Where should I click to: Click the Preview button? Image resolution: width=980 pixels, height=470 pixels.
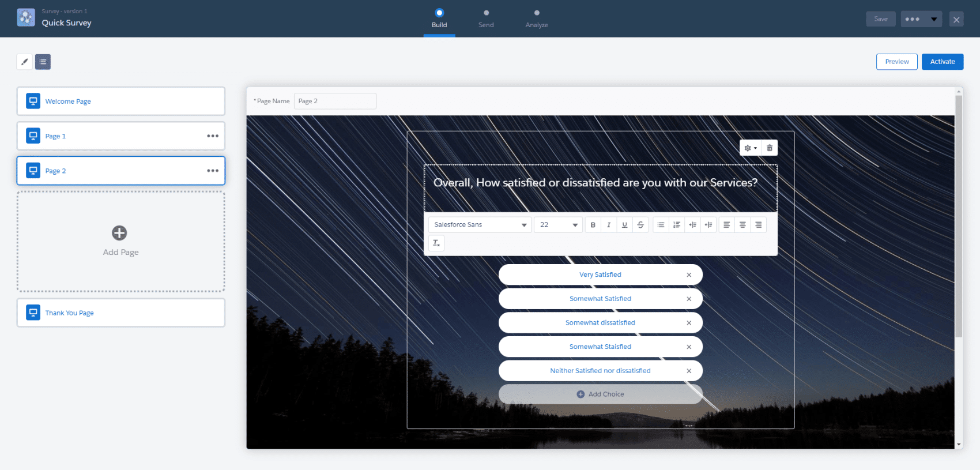[x=896, y=62]
